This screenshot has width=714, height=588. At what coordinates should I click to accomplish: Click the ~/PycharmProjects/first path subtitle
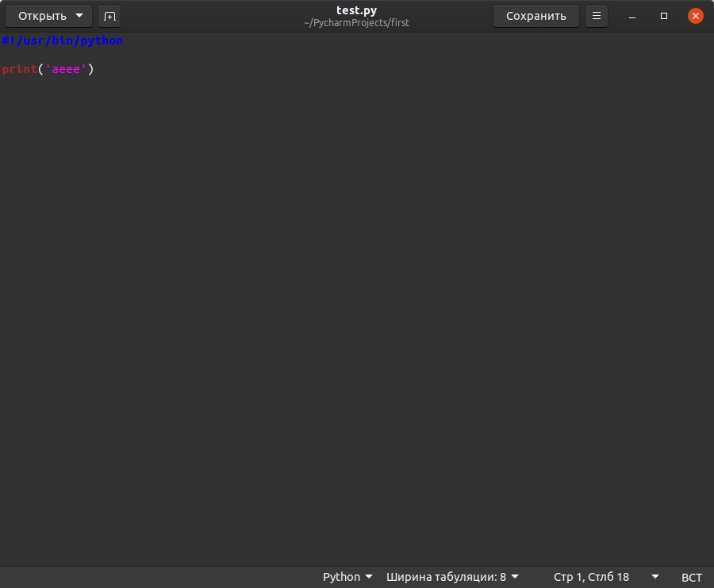pos(356,23)
